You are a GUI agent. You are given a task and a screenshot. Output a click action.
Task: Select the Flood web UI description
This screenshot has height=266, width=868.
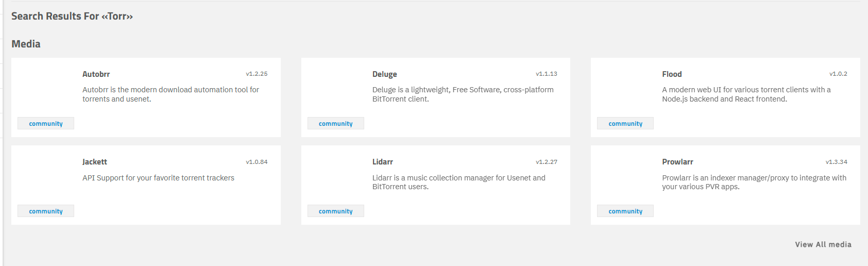point(746,94)
